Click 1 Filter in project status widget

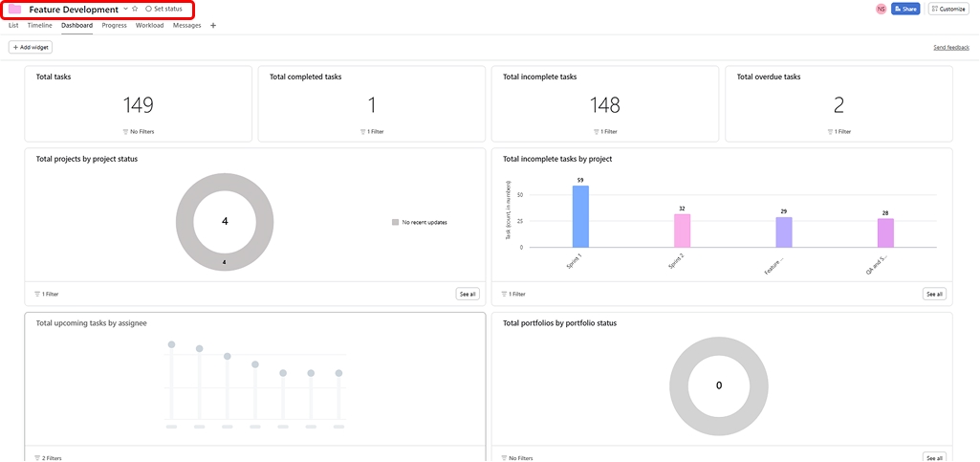(46, 294)
